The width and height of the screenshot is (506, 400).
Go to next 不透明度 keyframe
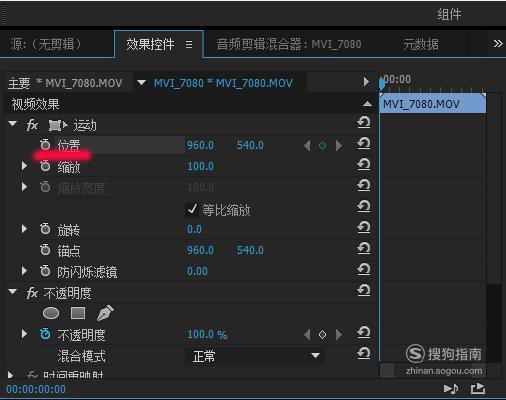339,334
